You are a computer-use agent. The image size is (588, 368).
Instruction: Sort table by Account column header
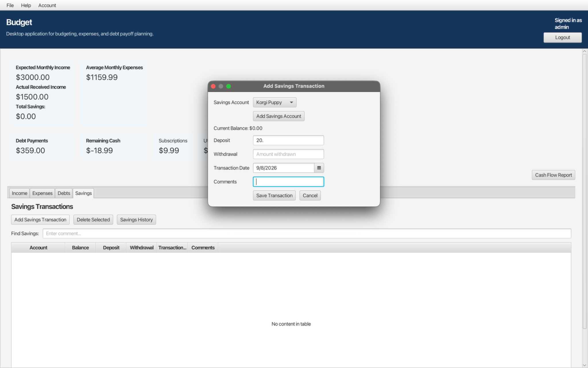pos(38,248)
